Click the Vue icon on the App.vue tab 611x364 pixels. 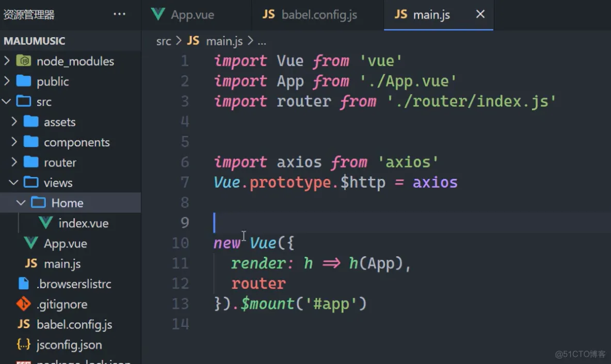pyautogui.click(x=158, y=14)
